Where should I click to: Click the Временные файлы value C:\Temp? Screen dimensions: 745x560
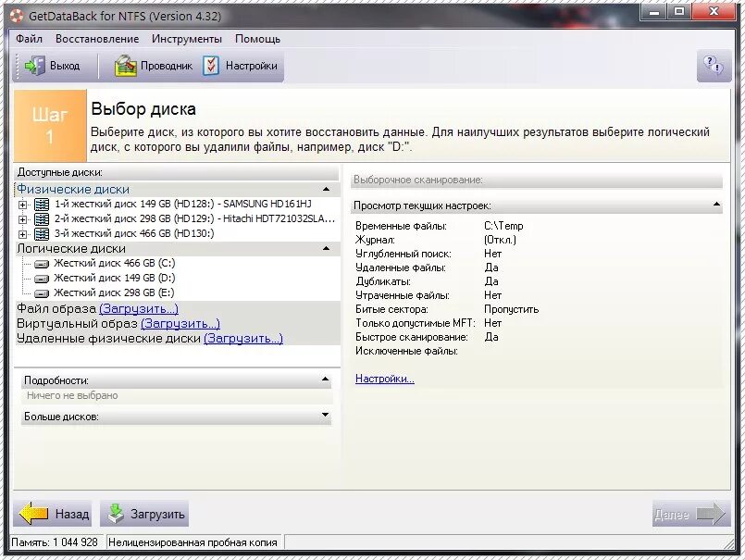pos(503,226)
